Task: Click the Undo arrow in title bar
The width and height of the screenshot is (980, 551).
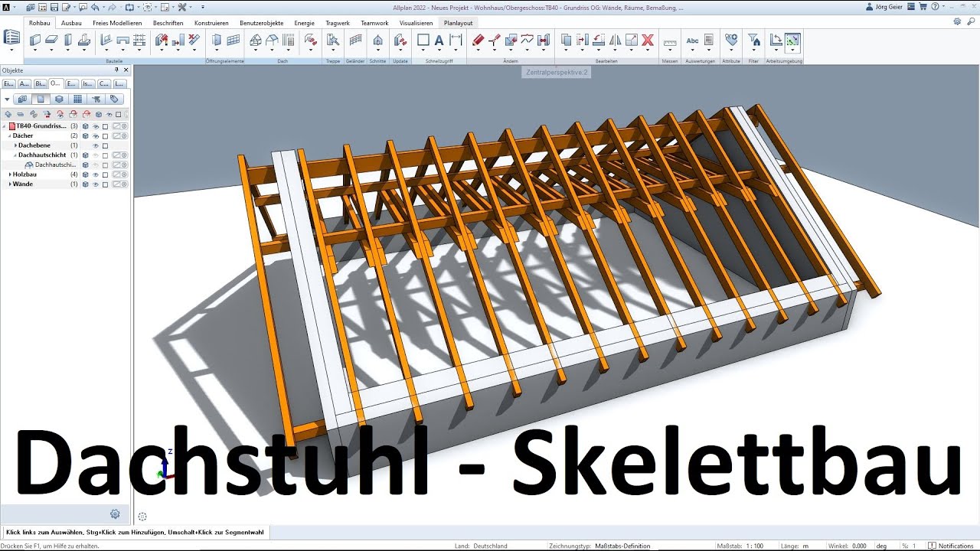Action: pyautogui.click(x=95, y=7)
